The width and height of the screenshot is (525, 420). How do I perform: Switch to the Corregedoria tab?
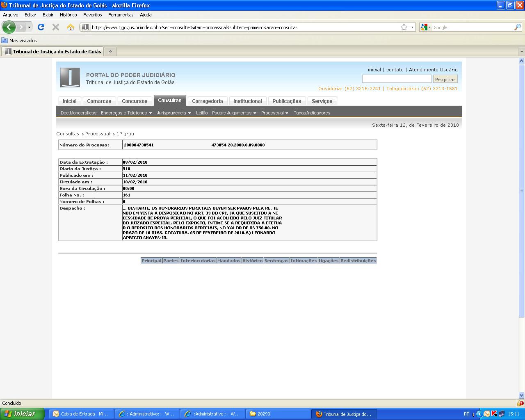pyautogui.click(x=208, y=101)
